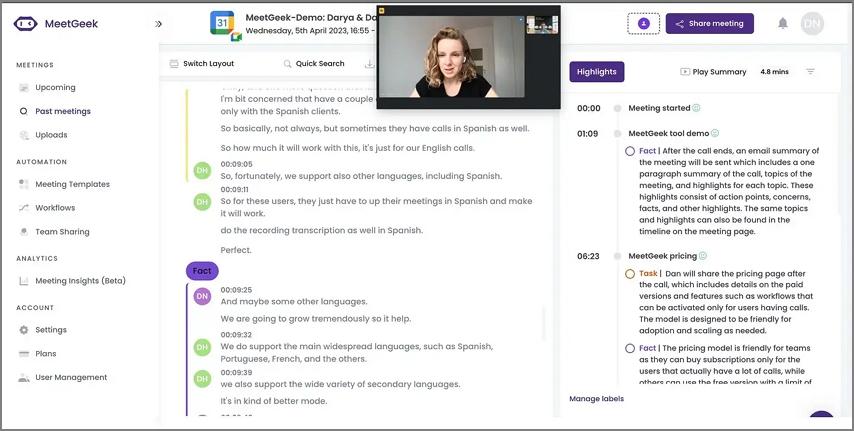The width and height of the screenshot is (854, 431).
Task: Click the MeetGeek logo icon
Action: coord(26,24)
